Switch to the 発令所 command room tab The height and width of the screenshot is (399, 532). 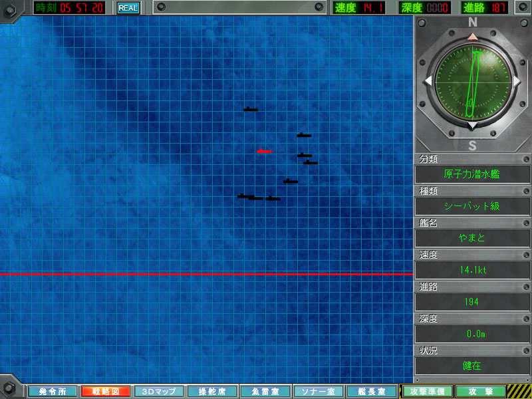coord(52,392)
